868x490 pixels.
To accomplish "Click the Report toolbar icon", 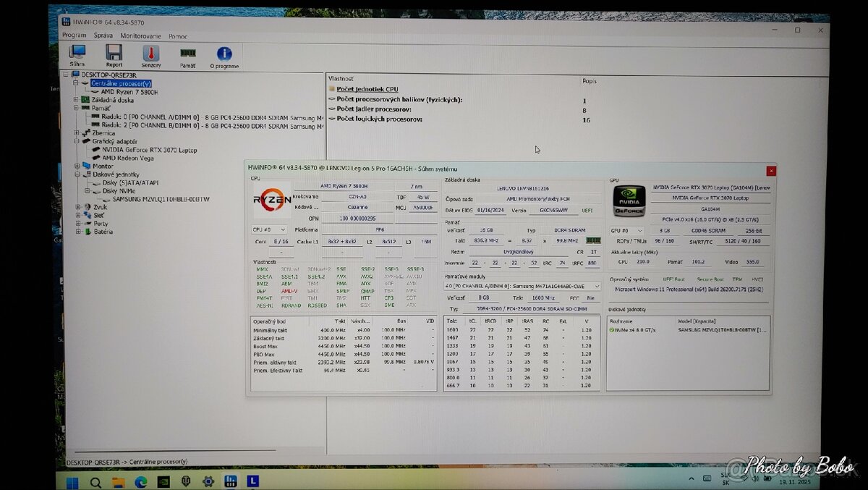I will [x=113, y=54].
